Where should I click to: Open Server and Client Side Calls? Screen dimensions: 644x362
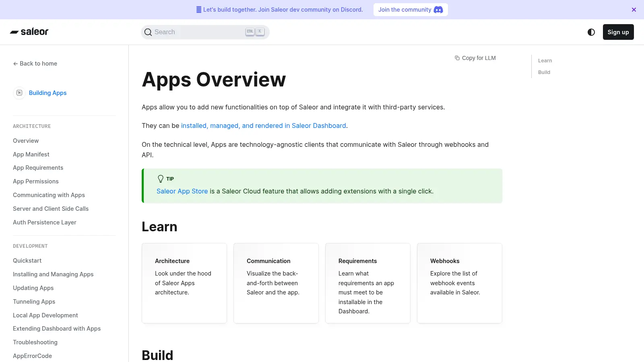tap(51, 209)
